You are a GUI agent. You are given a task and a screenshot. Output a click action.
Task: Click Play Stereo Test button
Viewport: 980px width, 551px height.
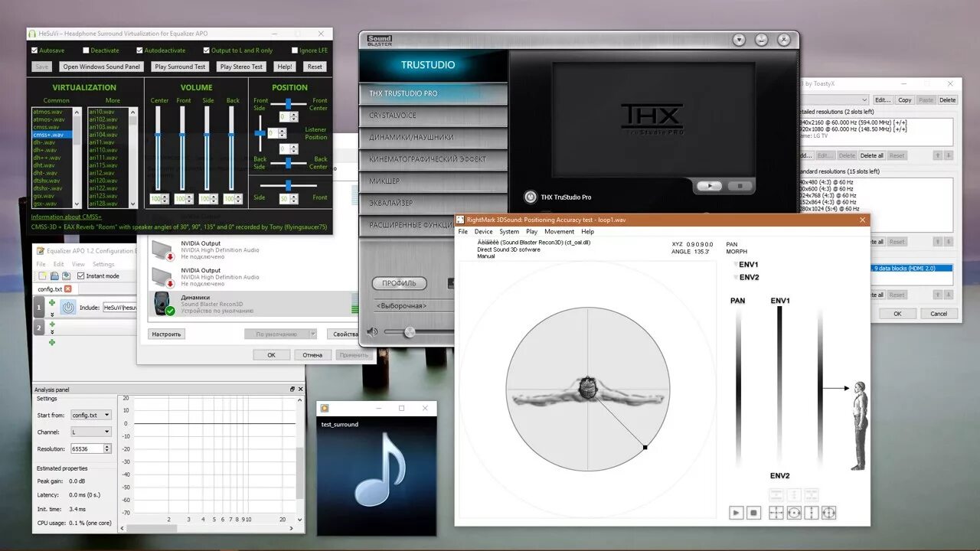pos(241,67)
